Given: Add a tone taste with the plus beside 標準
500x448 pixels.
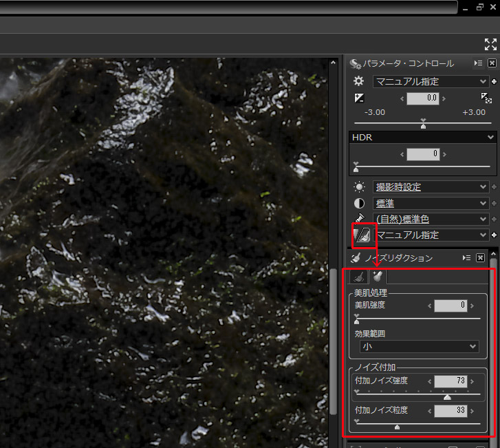Looking at the screenshot, I should 494,203.
